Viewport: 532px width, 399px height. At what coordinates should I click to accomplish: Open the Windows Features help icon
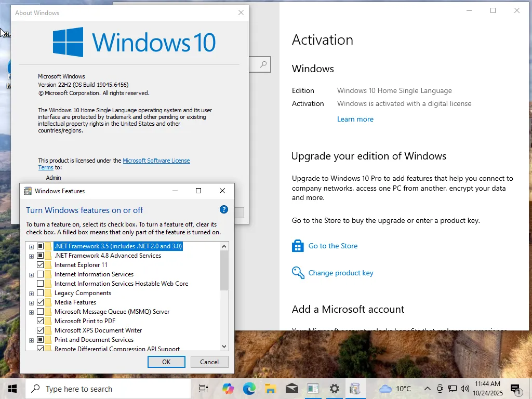(223, 210)
